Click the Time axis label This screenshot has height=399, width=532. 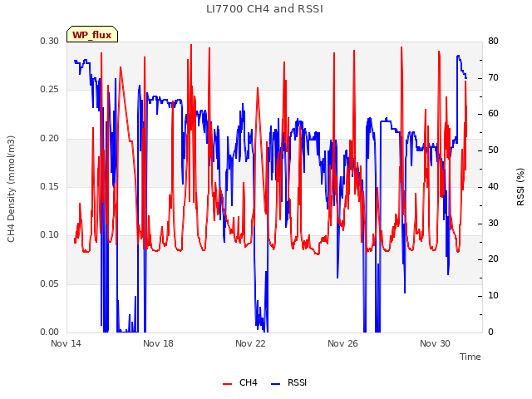pyautogui.click(x=470, y=357)
